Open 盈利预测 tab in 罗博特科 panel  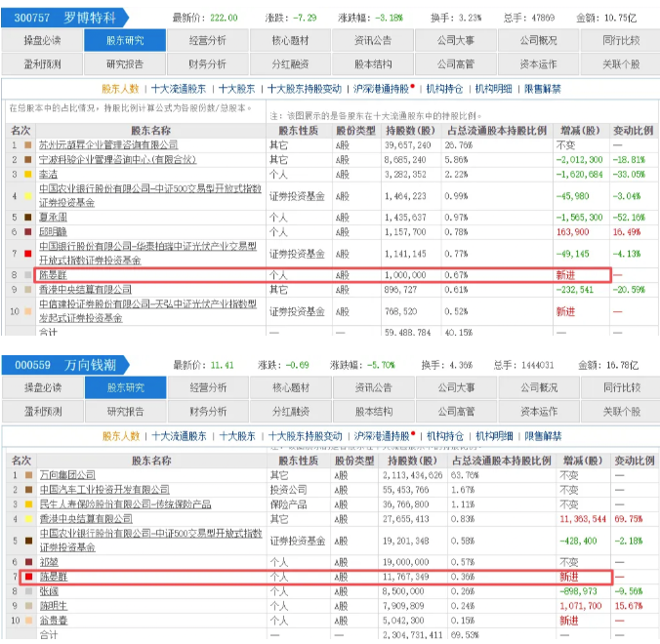tap(42, 64)
